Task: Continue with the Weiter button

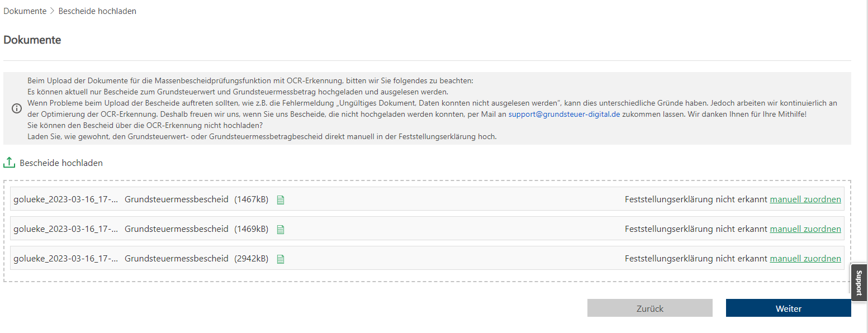Action: tap(789, 308)
